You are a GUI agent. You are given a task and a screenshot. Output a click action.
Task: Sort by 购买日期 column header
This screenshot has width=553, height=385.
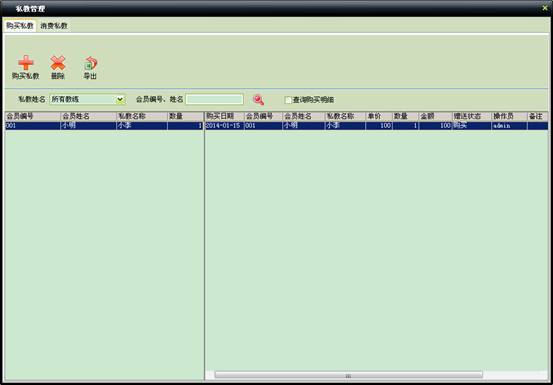click(224, 116)
